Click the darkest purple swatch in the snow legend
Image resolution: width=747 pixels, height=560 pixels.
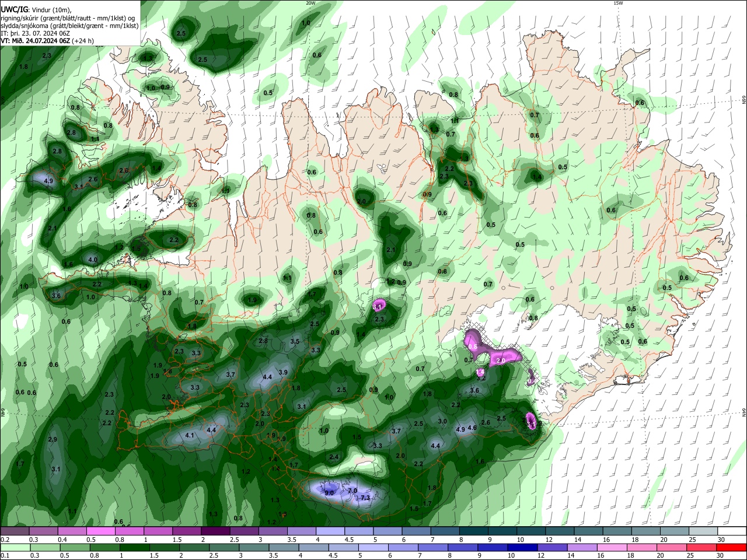(215, 531)
